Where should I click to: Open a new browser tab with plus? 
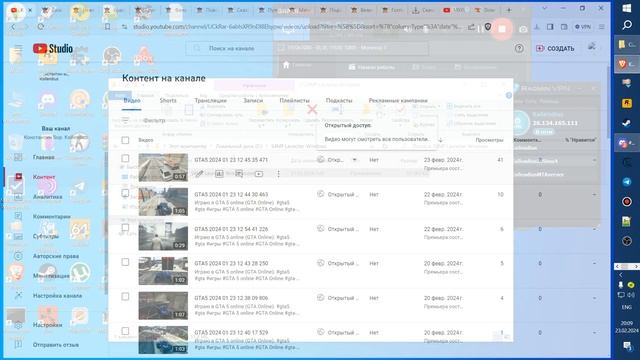[x=509, y=10]
